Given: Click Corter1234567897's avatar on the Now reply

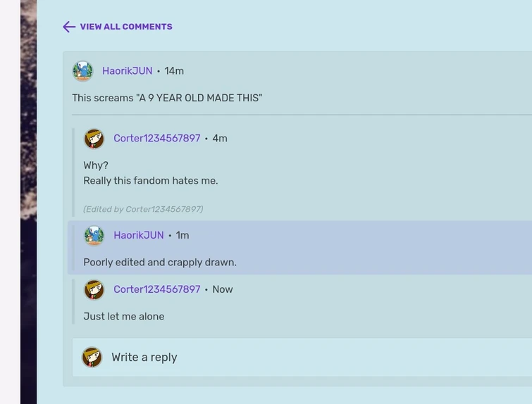Looking at the screenshot, I should click(94, 289).
